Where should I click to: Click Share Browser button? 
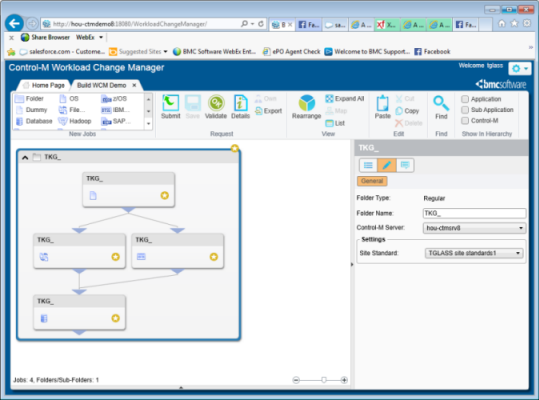(45, 37)
